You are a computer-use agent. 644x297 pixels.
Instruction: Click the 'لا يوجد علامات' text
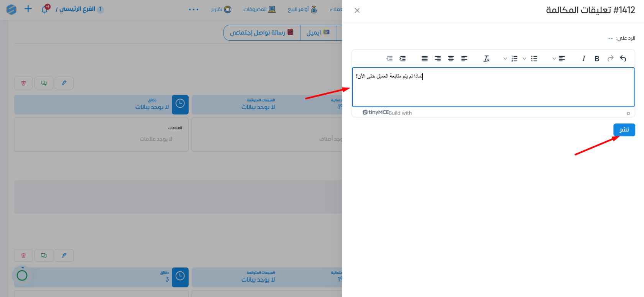tap(156, 139)
